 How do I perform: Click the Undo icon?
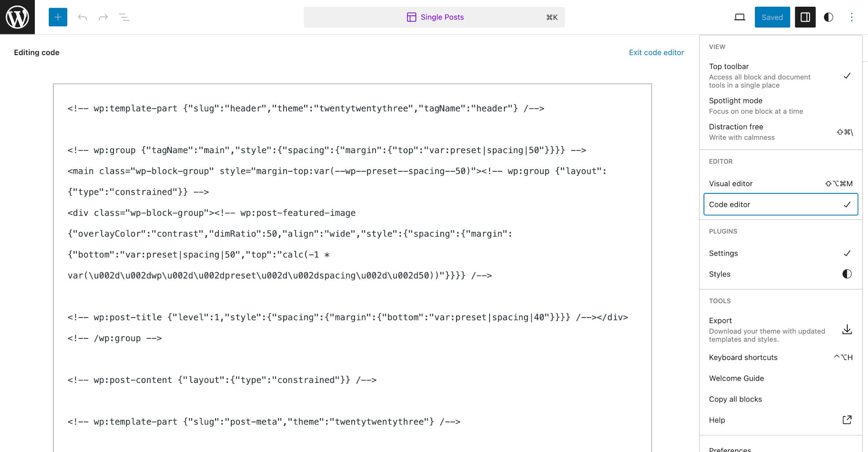click(83, 17)
